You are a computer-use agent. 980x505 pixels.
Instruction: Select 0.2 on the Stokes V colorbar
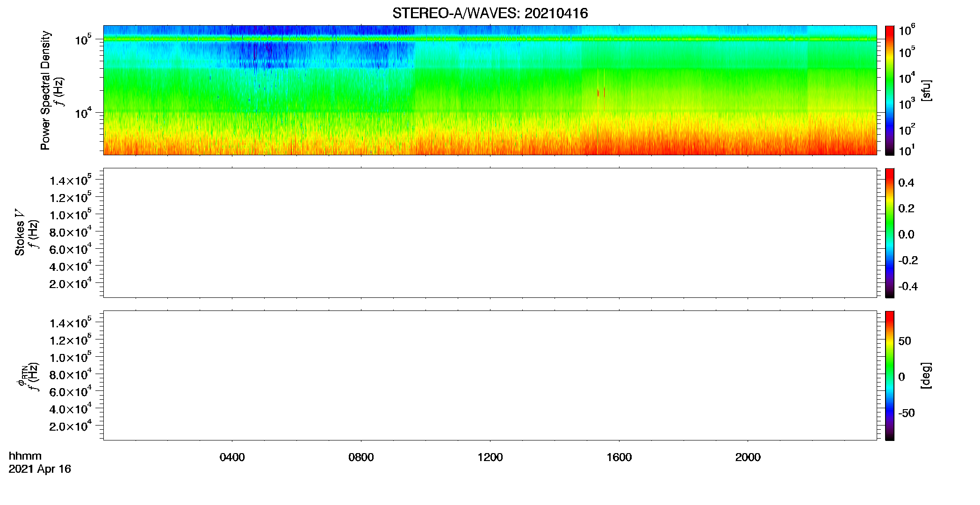(906, 209)
